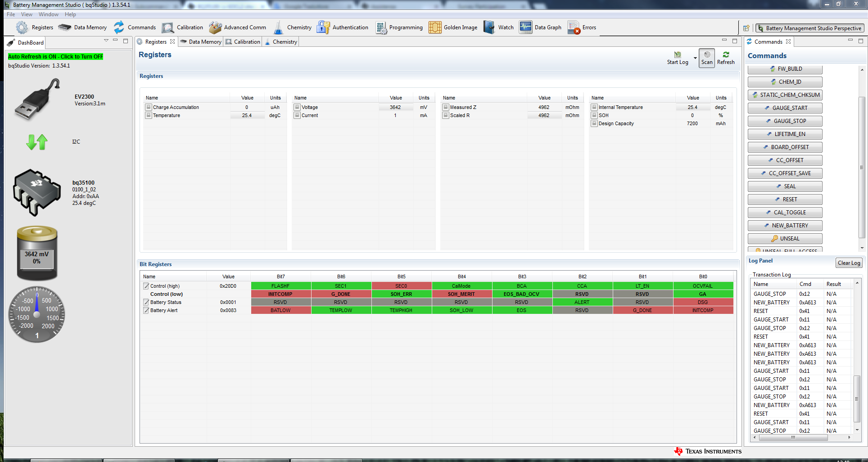
Task: Open the DashBoard view menu triangle
Action: click(x=106, y=41)
